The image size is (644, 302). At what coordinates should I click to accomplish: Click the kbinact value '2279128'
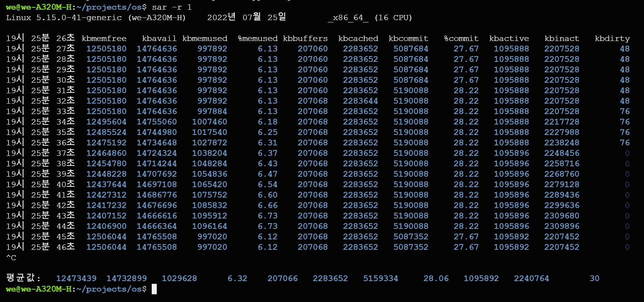(x=562, y=185)
